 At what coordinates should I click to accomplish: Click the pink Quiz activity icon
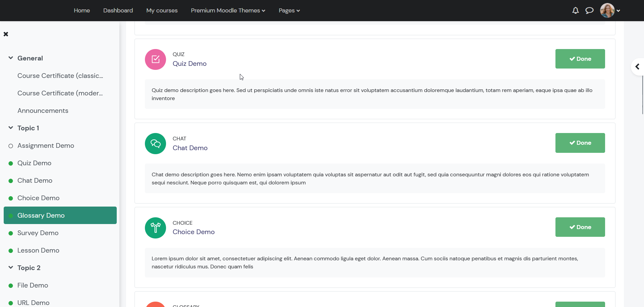[x=155, y=59]
